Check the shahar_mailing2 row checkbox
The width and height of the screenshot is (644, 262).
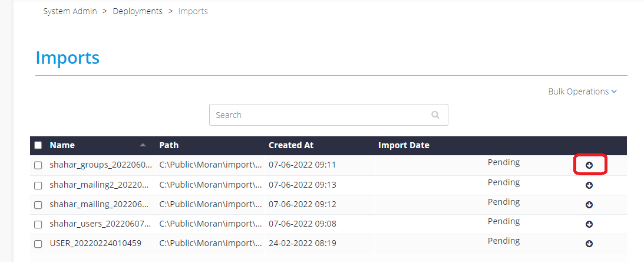tap(38, 185)
